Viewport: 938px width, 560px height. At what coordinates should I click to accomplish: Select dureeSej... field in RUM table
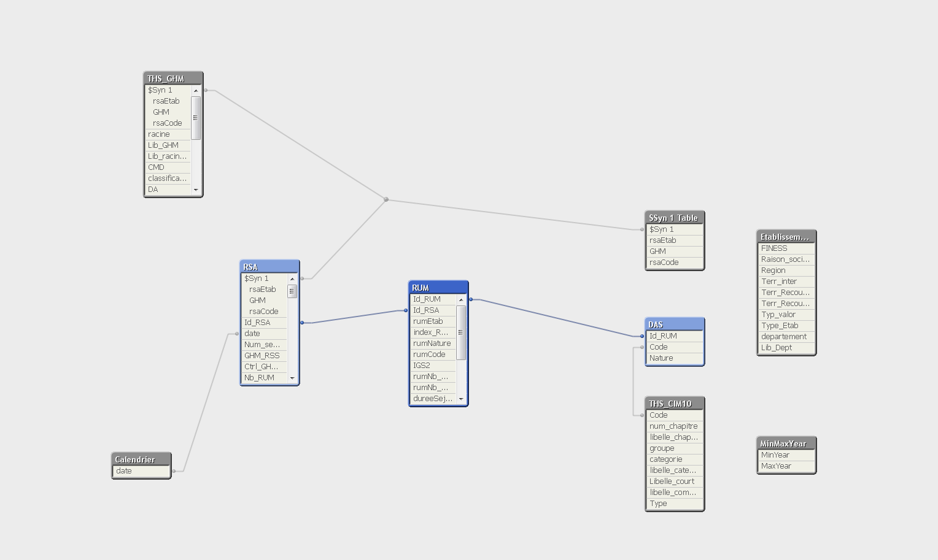(x=433, y=399)
